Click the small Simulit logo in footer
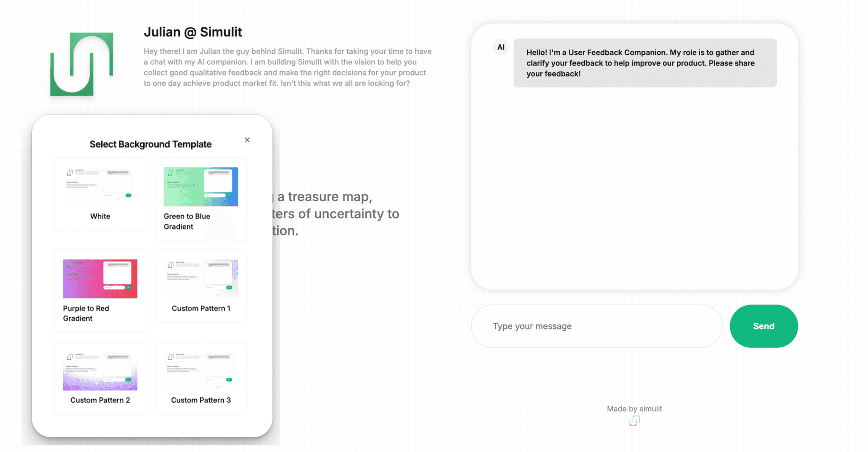Image resolution: width=868 pixels, height=452 pixels. tap(635, 421)
